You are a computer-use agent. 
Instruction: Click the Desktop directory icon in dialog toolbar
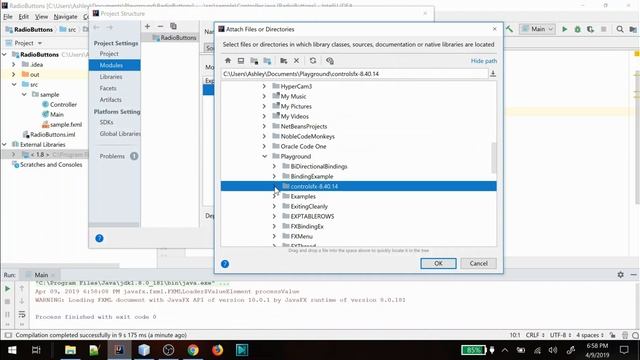241,61
